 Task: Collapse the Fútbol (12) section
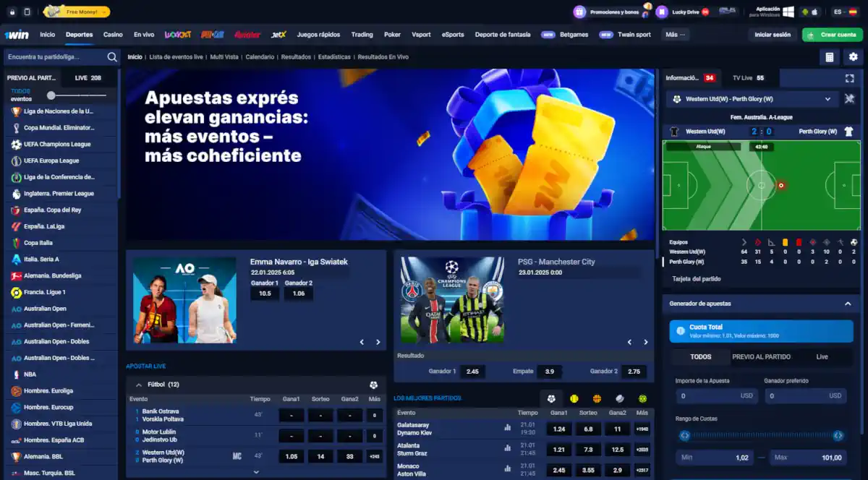coord(139,385)
